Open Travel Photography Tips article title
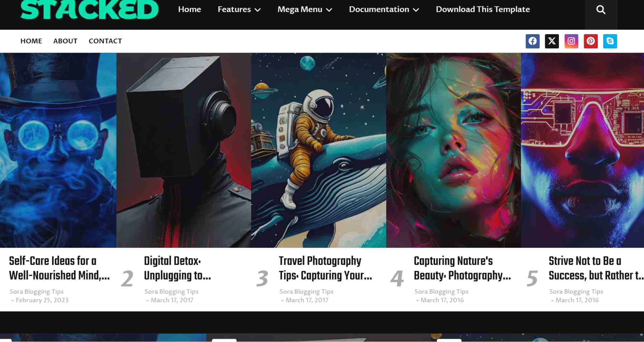The height and width of the screenshot is (342, 644). tap(325, 268)
